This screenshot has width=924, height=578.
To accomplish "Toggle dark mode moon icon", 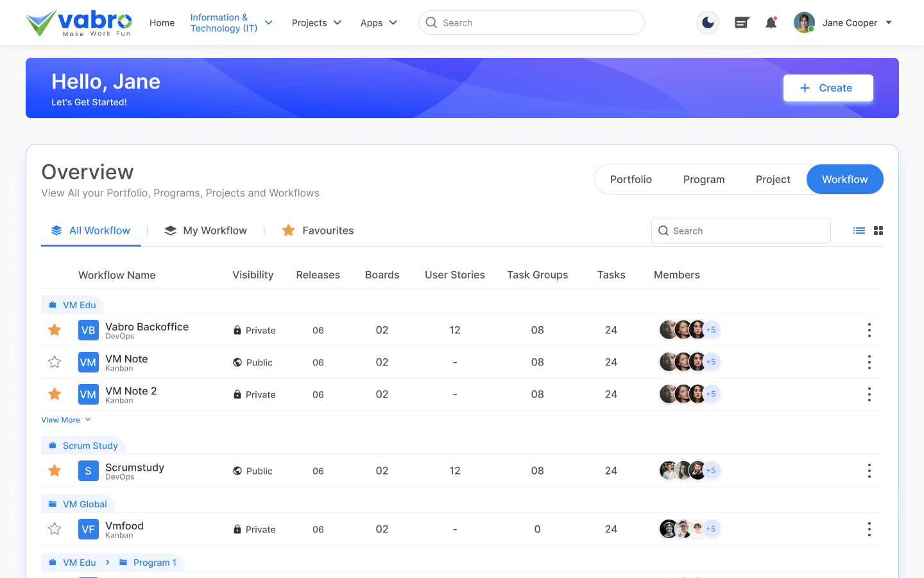I will click(x=708, y=22).
